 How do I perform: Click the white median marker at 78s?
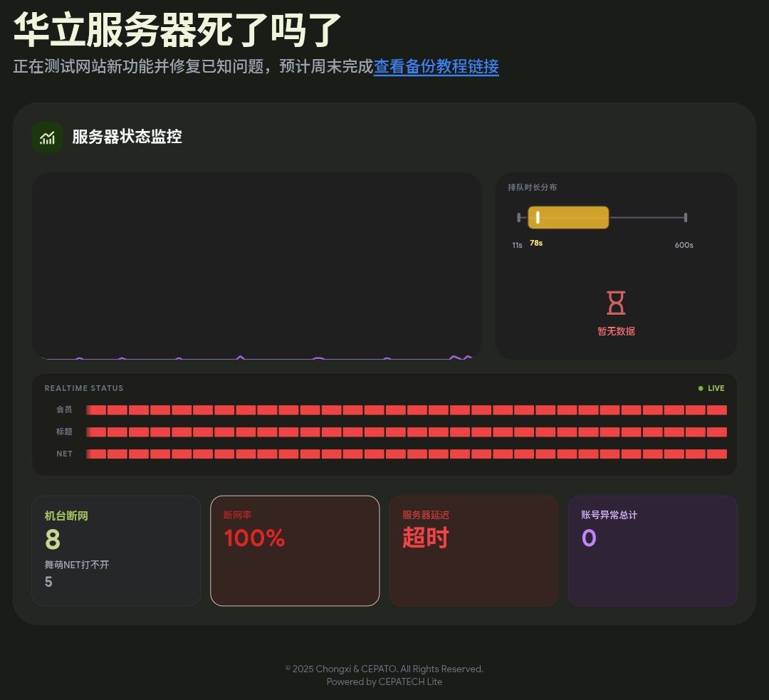(x=538, y=218)
